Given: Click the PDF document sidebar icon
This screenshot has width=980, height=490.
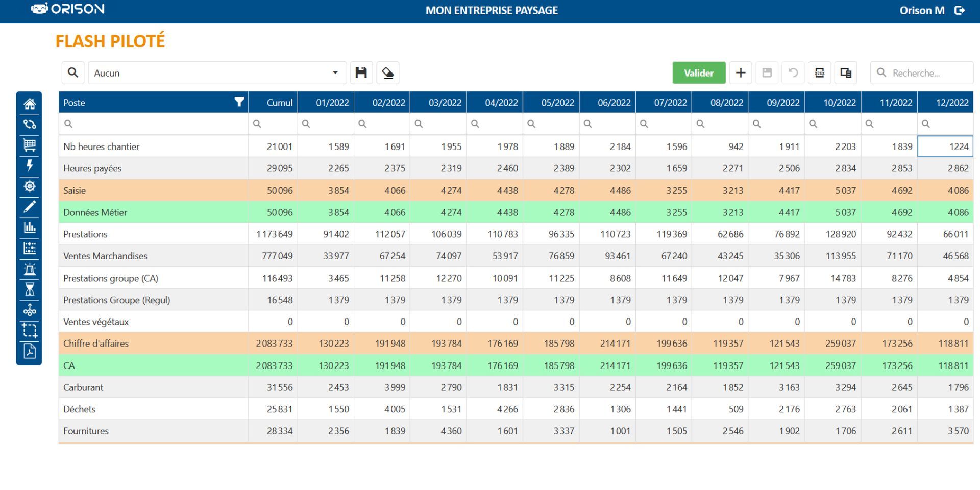Looking at the screenshot, I should tap(30, 351).
